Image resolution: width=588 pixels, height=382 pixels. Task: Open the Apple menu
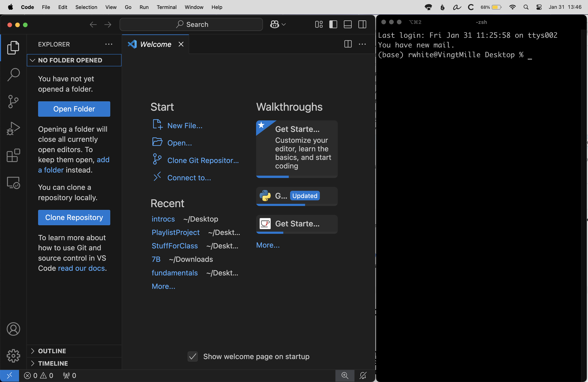10,7
